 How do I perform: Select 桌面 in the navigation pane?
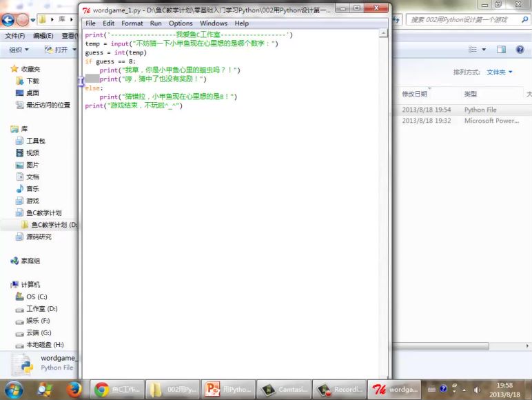pyautogui.click(x=32, y=92)
